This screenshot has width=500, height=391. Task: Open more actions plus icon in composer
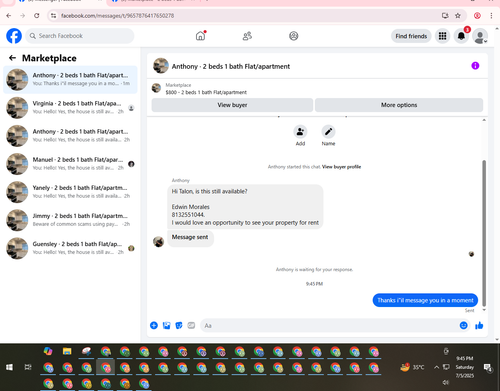[154, 325]
